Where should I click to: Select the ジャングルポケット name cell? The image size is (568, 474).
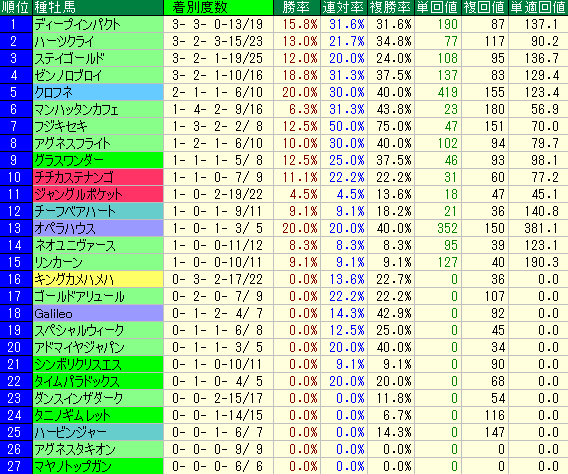98,194
